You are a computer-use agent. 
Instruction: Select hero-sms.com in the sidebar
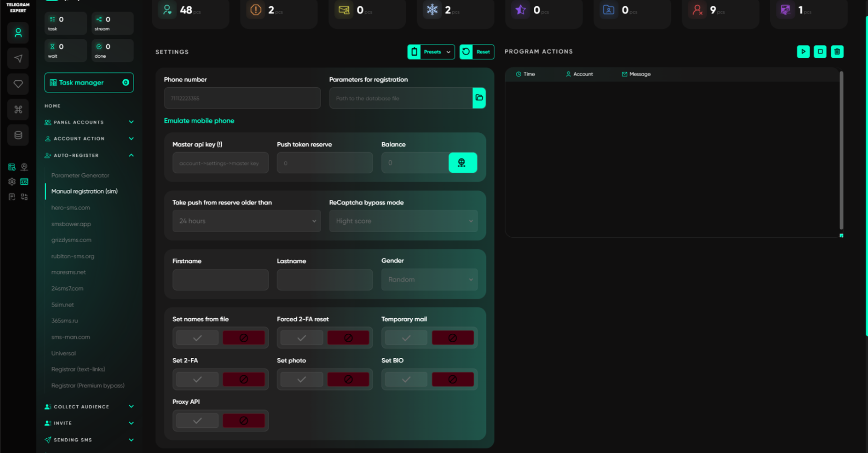click(x=71, y=208)
